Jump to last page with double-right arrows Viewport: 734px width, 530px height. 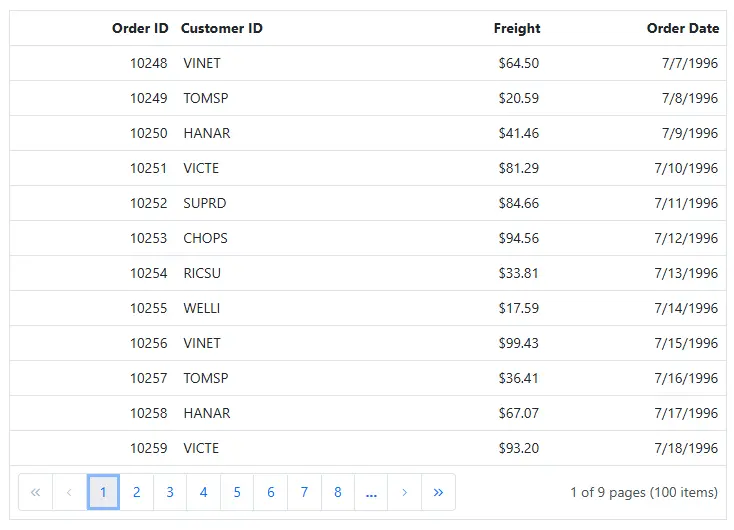pyautogui.click(x=438, y=492)
